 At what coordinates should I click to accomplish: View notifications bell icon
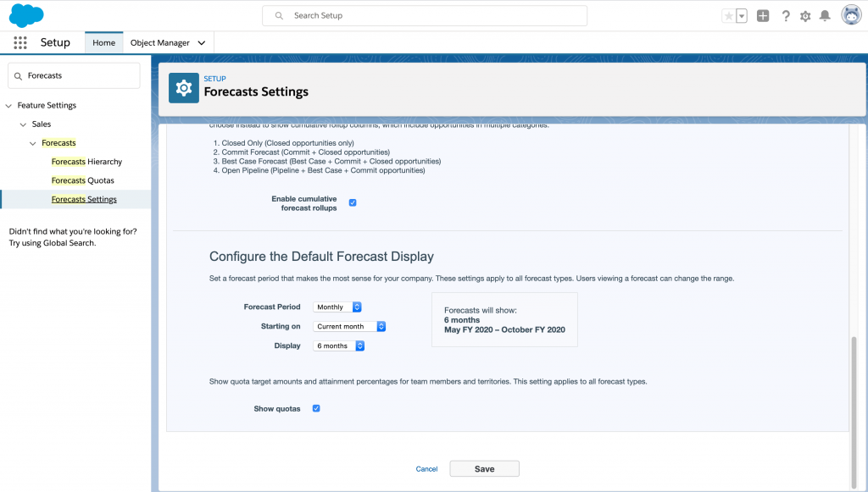[825, 16]
